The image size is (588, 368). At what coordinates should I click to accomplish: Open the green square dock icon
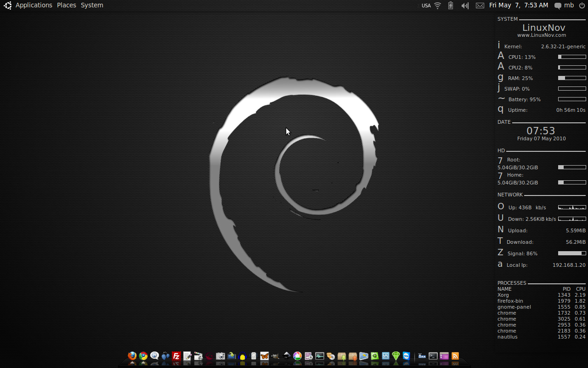[375, 356]
